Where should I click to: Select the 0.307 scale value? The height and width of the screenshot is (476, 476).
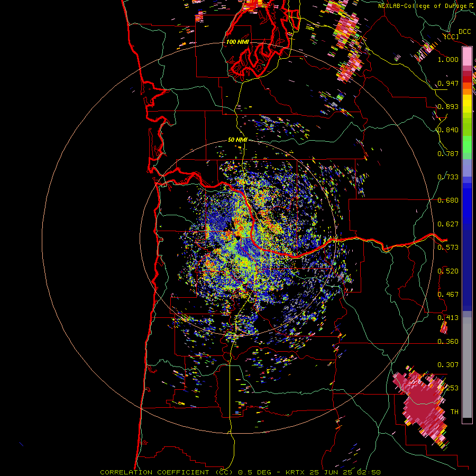coord(448,365)
